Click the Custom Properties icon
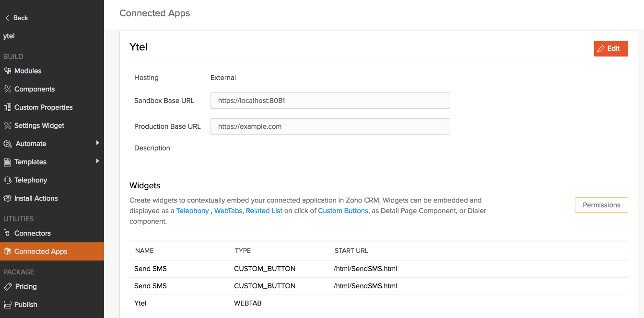The height and width of the screenshot is (318, 644). coord(7,107)
